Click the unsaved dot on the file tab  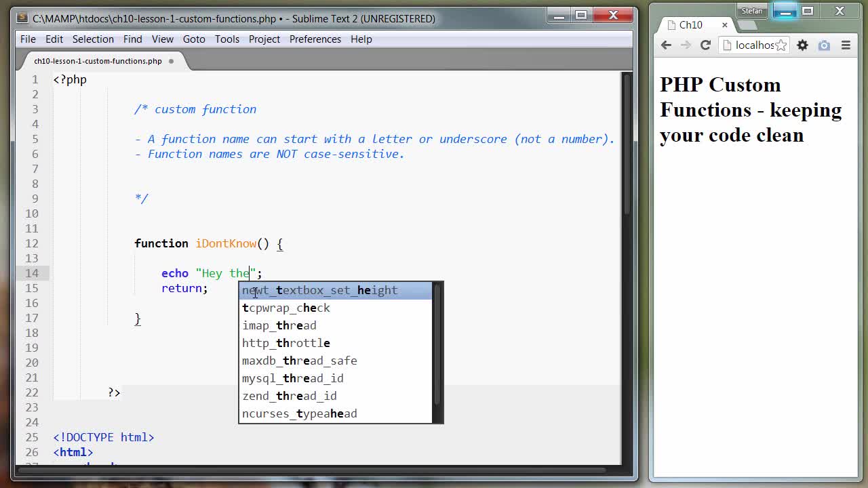[171, 61]
